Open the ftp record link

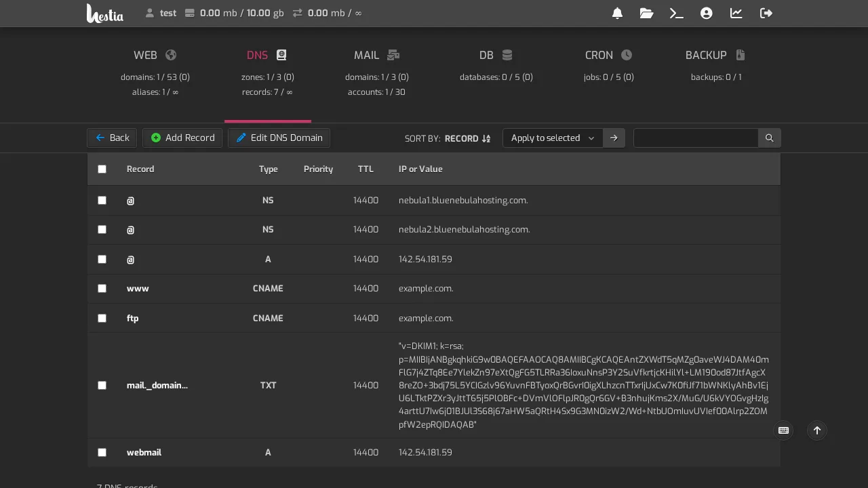click(x=133, y=318)
